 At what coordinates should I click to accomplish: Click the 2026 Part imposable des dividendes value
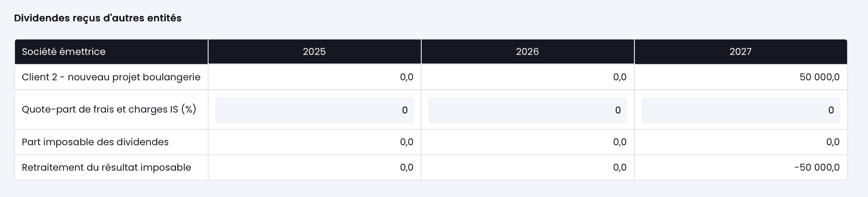tap(620, 142)
